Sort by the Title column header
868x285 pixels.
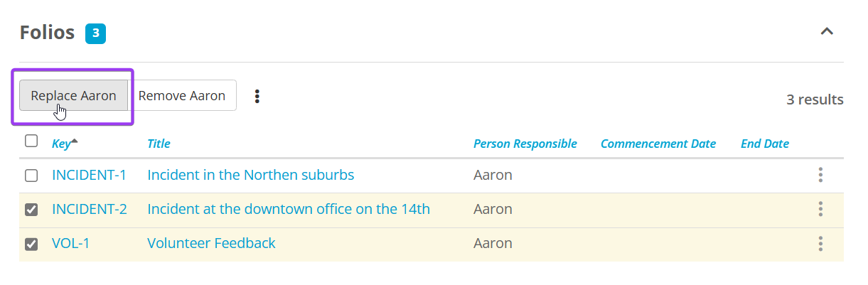(159, 144)
